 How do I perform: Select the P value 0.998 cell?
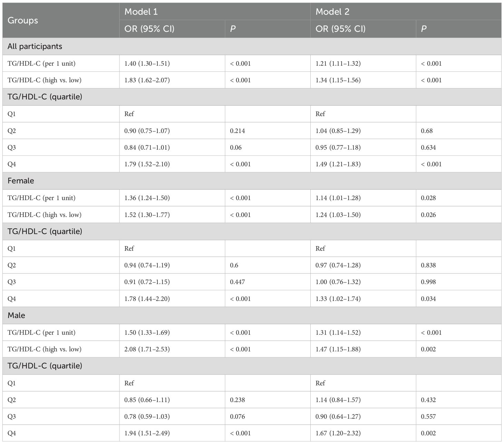click(x=428, y=282)
